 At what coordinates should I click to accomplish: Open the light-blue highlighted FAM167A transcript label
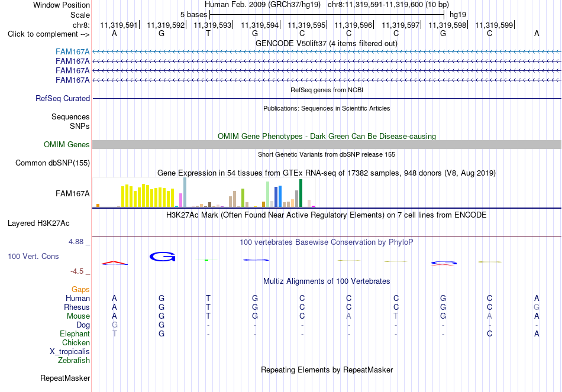tap(72, 52)
